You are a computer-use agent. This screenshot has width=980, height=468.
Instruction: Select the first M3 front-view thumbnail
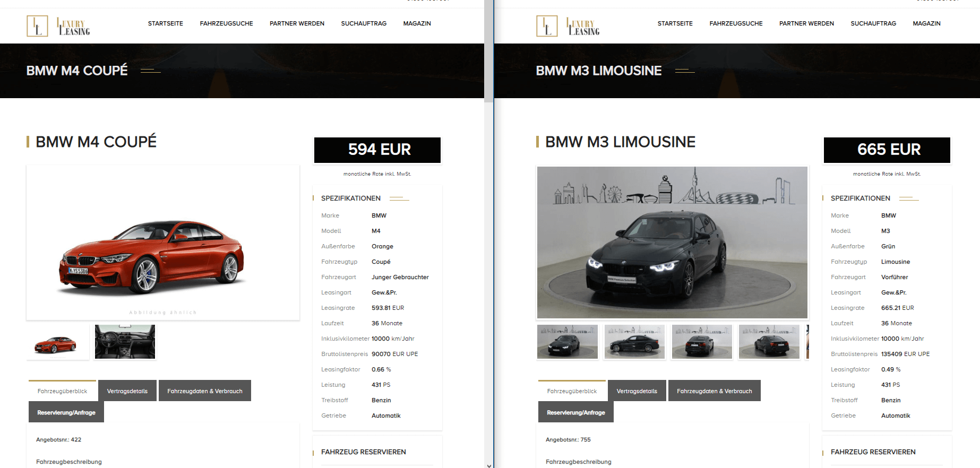568,342
